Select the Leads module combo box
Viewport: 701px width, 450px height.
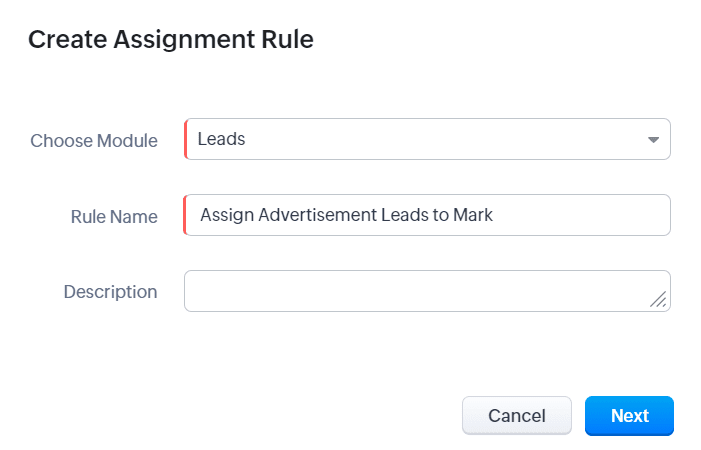427,139
